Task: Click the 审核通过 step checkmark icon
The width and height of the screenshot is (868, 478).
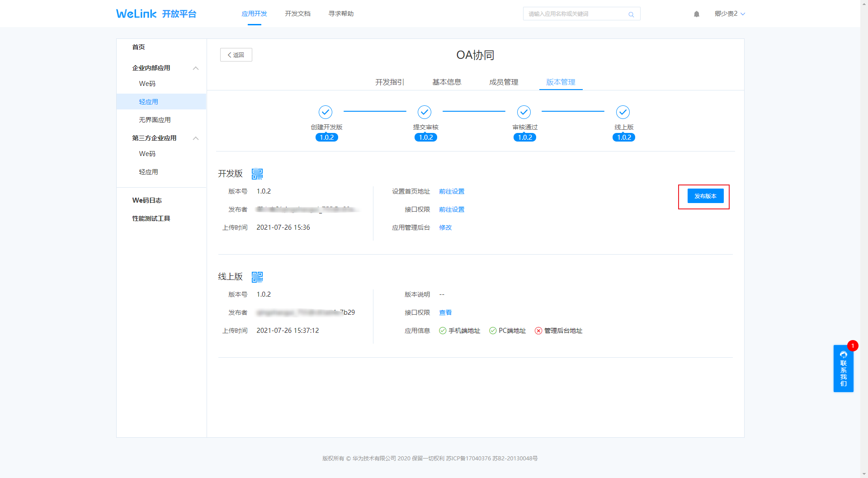Action: click(x=524, y=112)
